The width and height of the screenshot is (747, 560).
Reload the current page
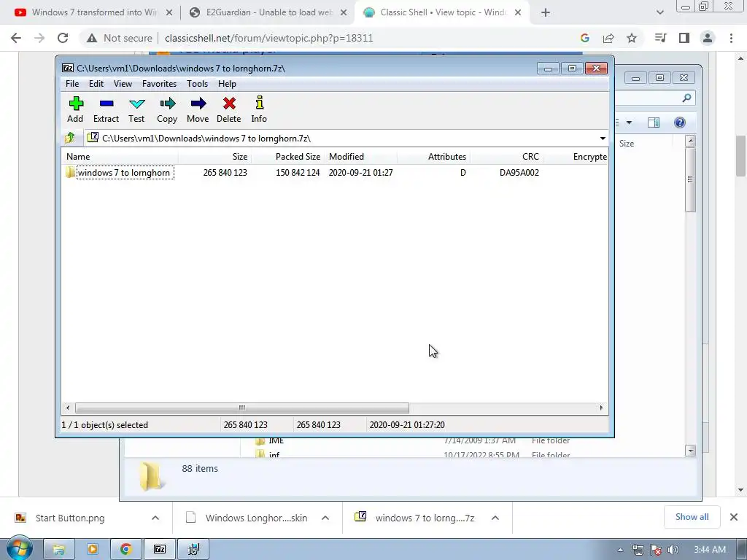(x=63, y=38)
